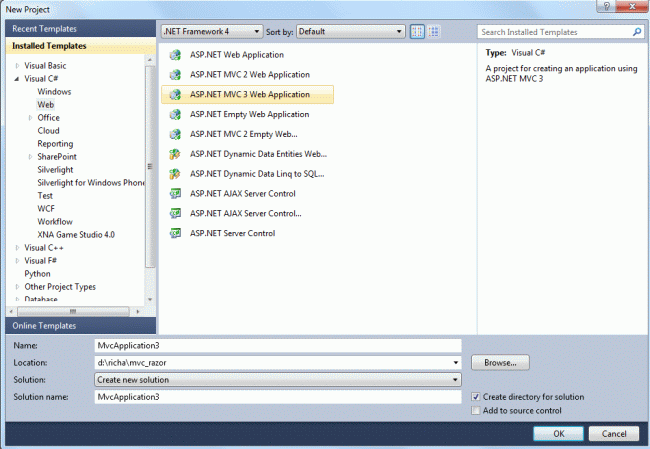
Task: Click the tree scroll down arrow
Action: tap(150, 299)
